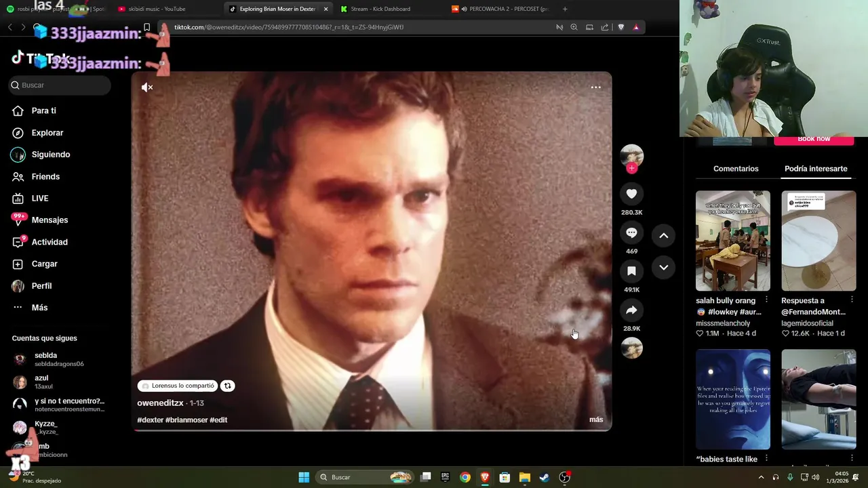
Task: Open the lagemidosoficial marble table video thumbnail
Action: click(x=818, y=241)
